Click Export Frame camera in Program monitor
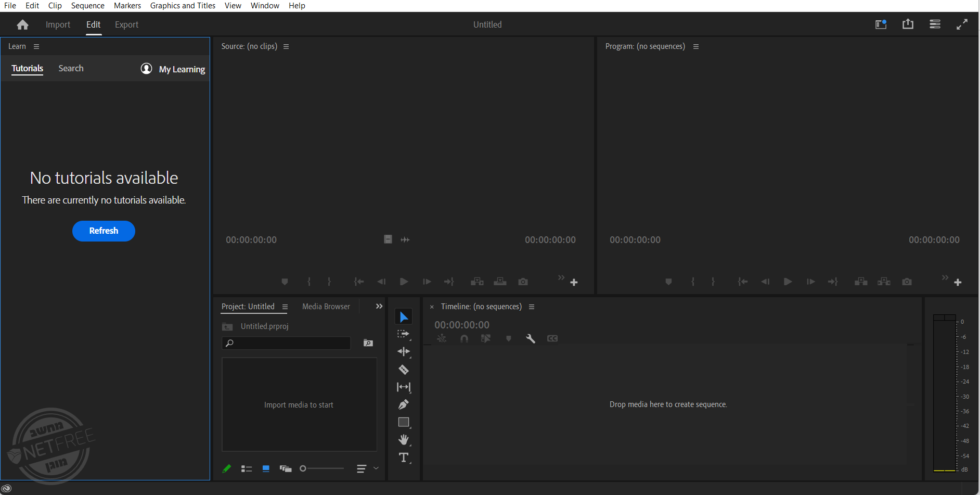 [907, 282]
